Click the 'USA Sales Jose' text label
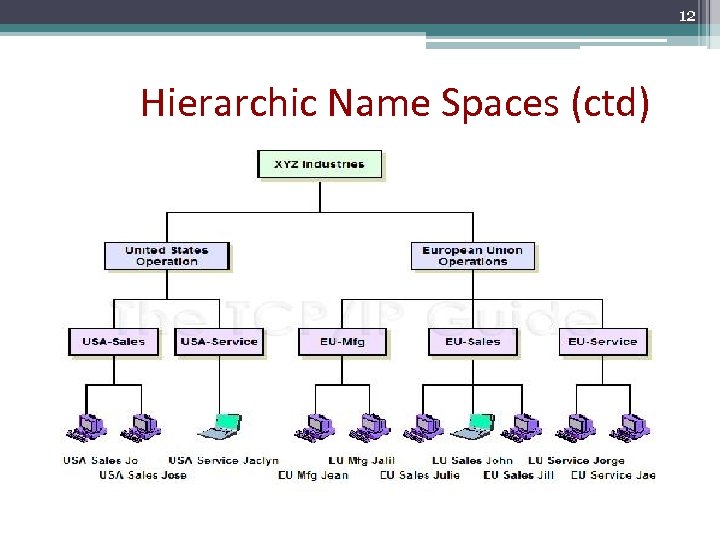Image resolution: width=720 pixels, height=540 pixels. 143,475
